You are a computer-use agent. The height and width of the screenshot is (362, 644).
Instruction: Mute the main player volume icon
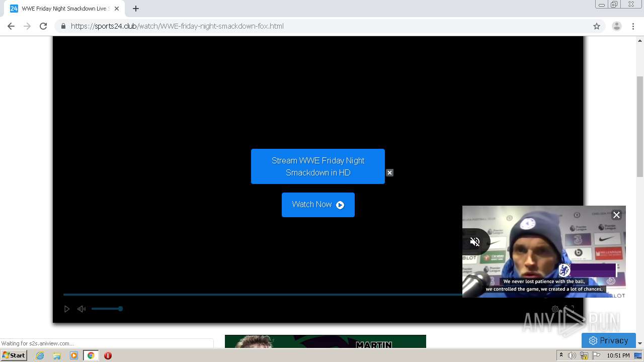coord(82,309)
